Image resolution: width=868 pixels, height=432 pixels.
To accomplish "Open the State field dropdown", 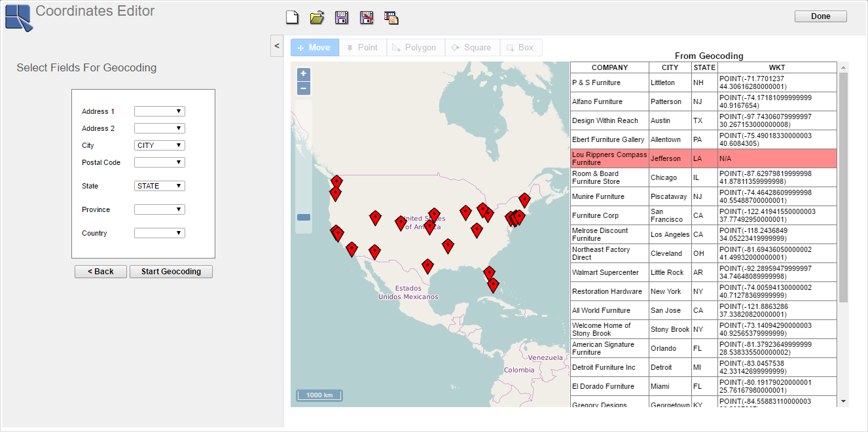I will (160, 186).
